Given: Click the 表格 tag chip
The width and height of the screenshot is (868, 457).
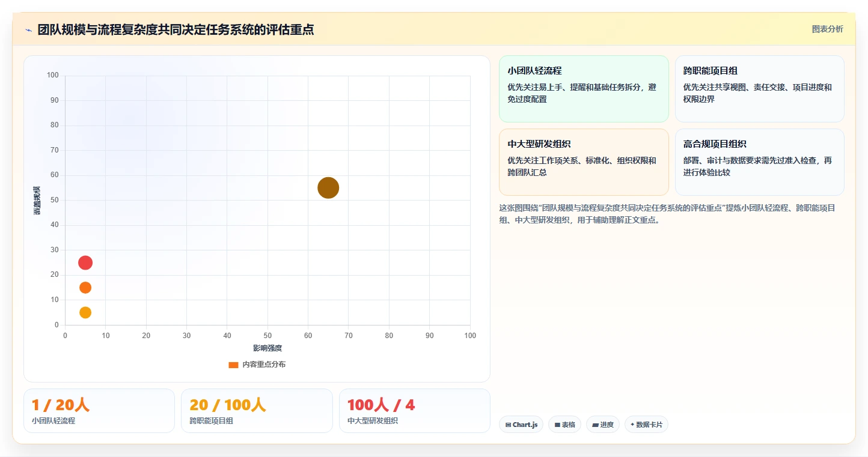Looking at the screenshot, I should pyautogui.click(x=564, y=425).
